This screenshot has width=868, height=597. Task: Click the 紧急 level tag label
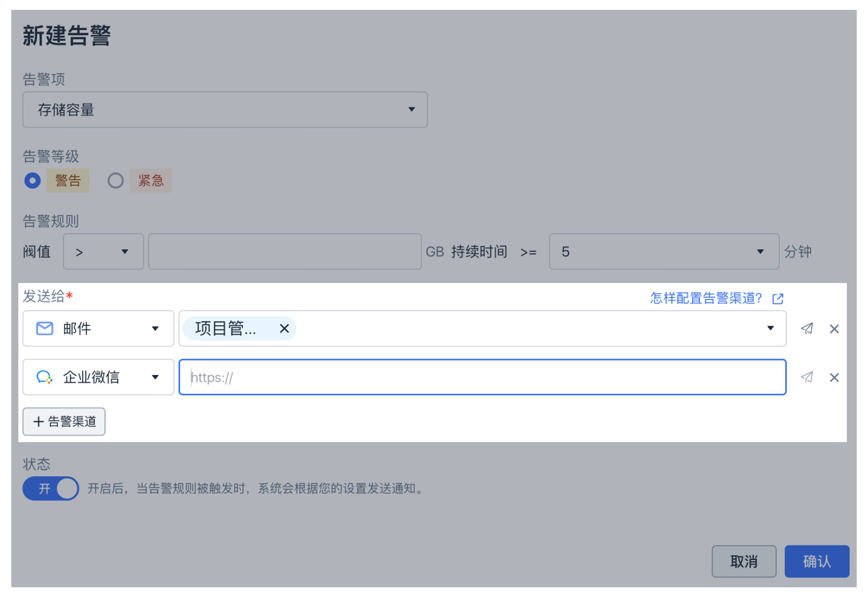[x=151, y=181]
